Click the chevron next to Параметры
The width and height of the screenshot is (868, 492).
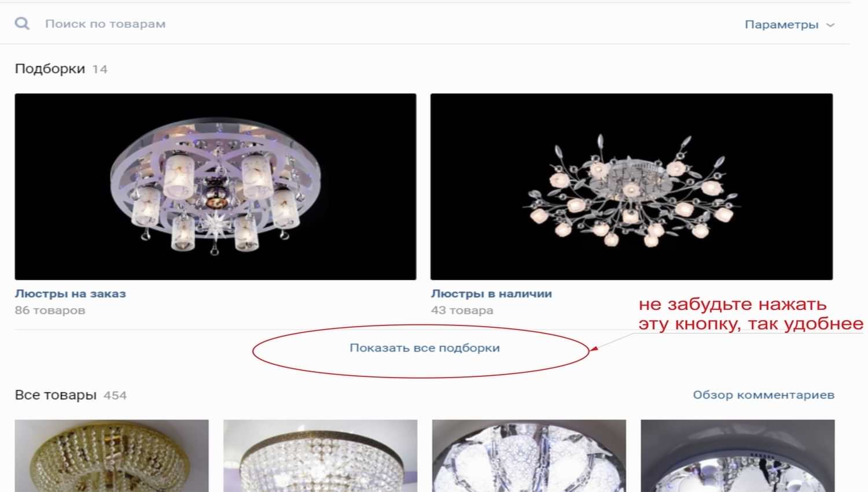[x=830, y=25]
